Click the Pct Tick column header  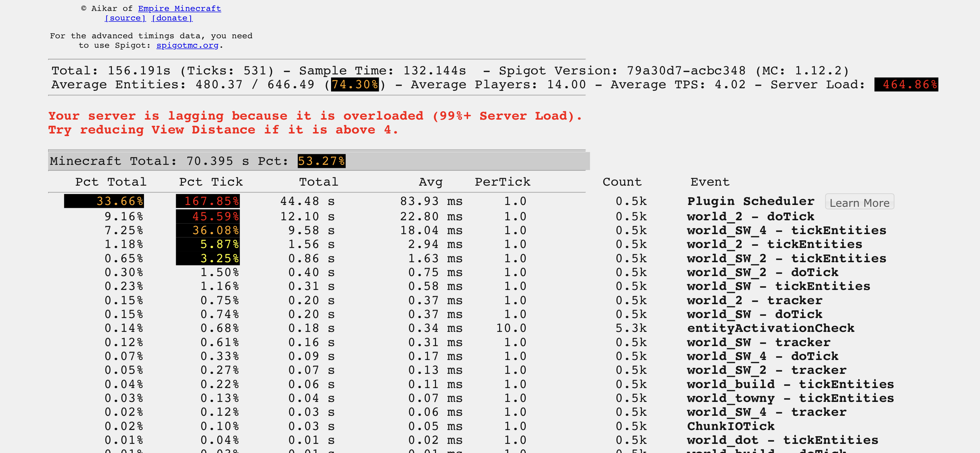(x=211, y=182)
